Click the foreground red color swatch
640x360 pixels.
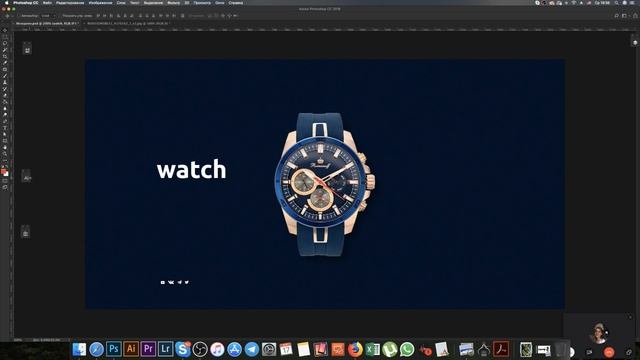coord(4,172)
